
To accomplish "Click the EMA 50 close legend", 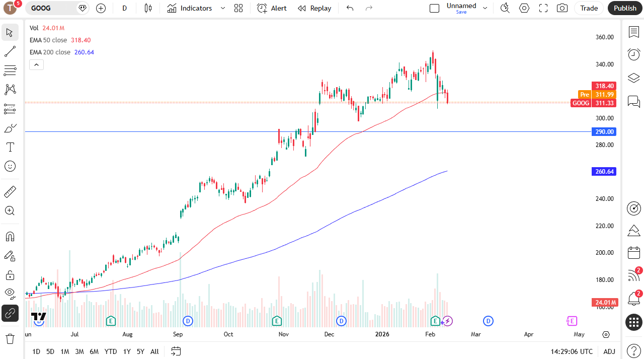I will 60,40.
